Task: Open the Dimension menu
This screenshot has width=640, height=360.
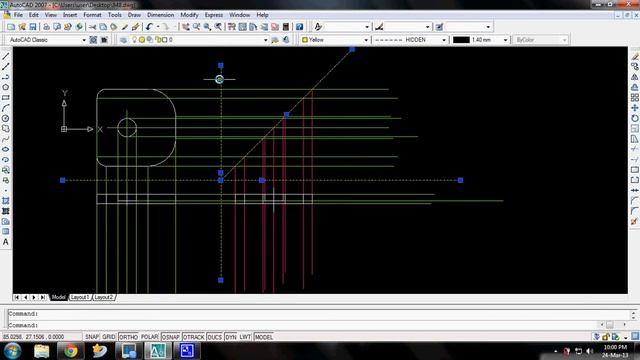Action: [160, 15]
